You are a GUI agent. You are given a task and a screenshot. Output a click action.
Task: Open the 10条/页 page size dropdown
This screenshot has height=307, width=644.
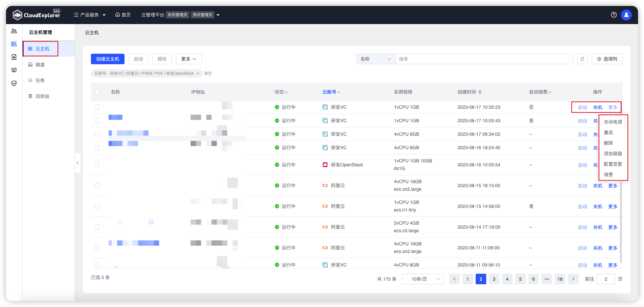pos(423,279)
